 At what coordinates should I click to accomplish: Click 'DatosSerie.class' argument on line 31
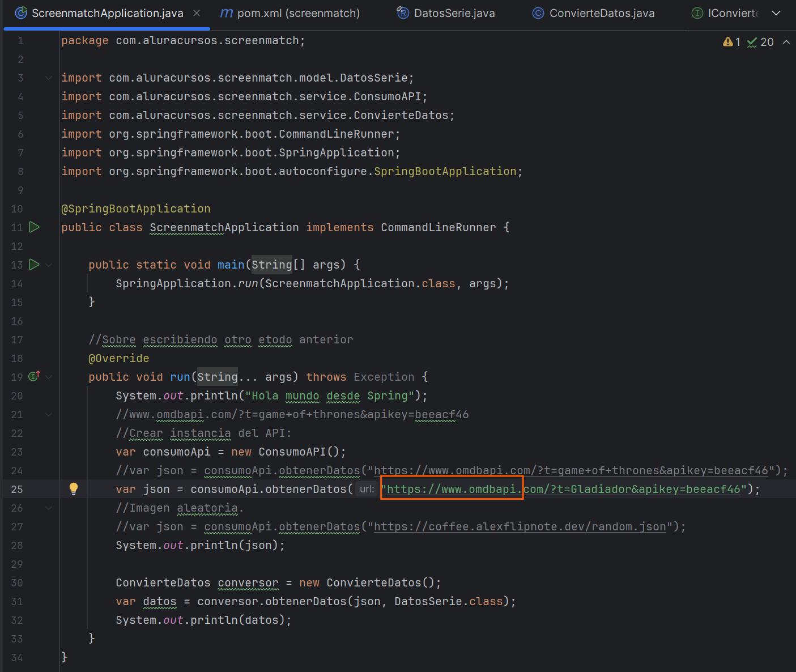tap(449, 601)
